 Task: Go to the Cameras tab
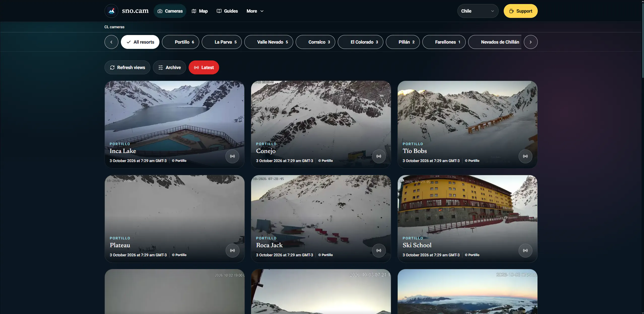[x=170, y=11]
